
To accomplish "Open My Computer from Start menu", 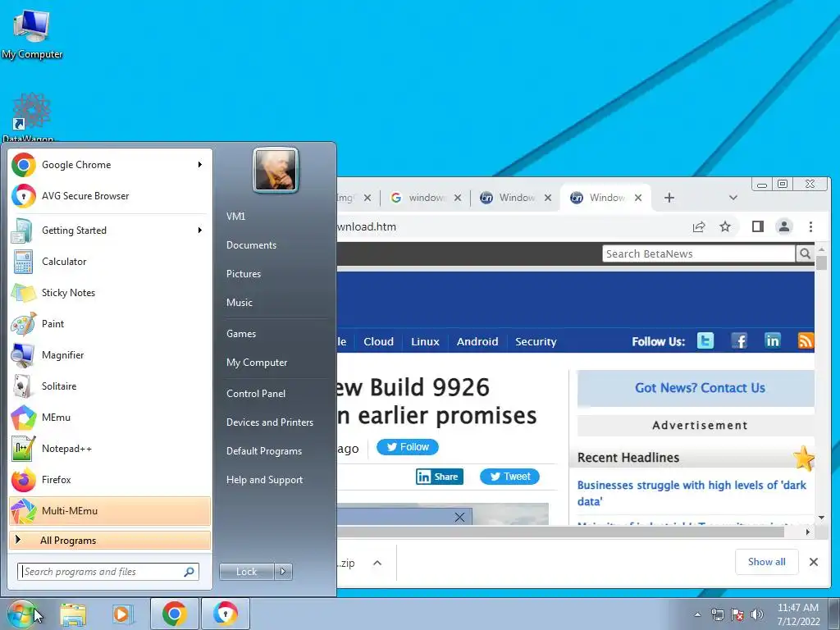I will pos(257,363).
